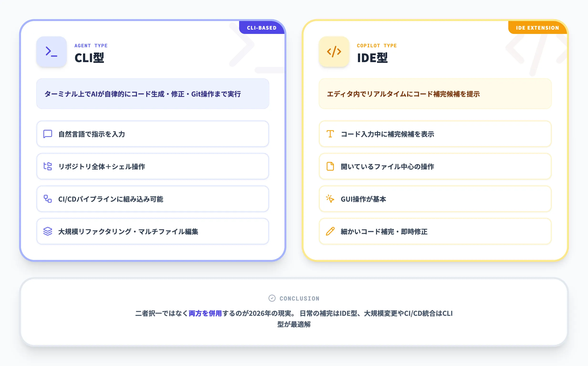The image size is (588, 366).
Task: Click the chain link icon beside CI/CDパイプラインに組み込み可能
Action: (48, 199)
